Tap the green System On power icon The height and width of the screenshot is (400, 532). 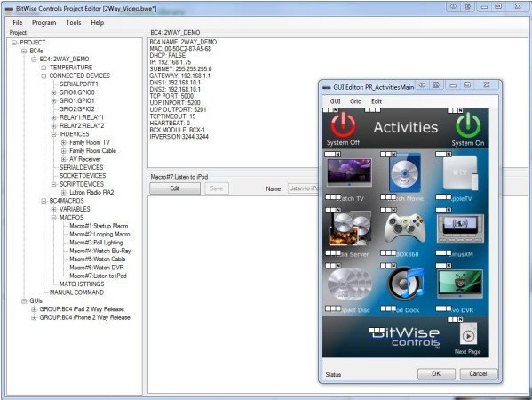pos(468,125)
